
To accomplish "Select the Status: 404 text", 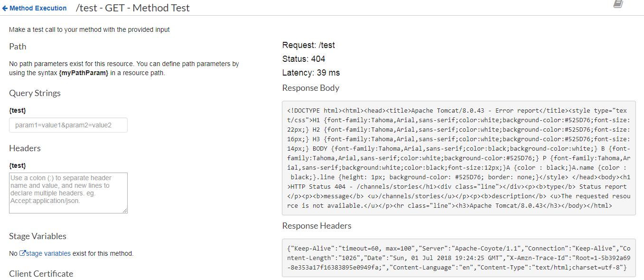I will pyautogui.click(x=304, y=59).
